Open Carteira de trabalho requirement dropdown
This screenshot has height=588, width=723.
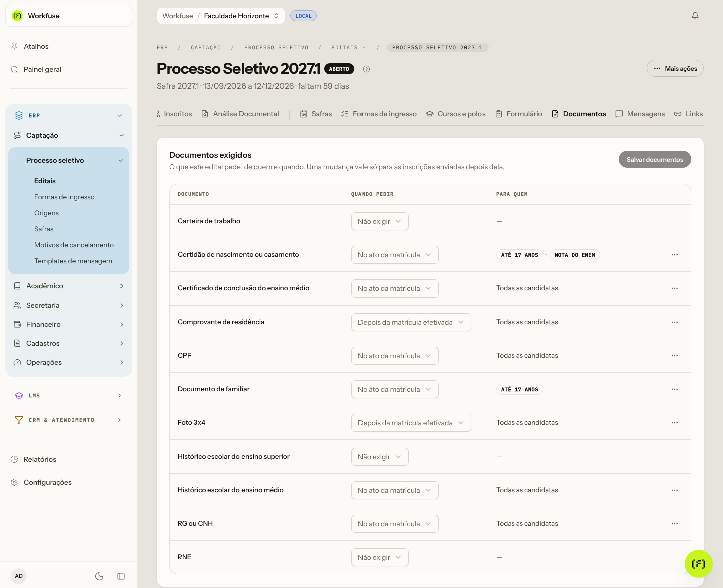380,221
